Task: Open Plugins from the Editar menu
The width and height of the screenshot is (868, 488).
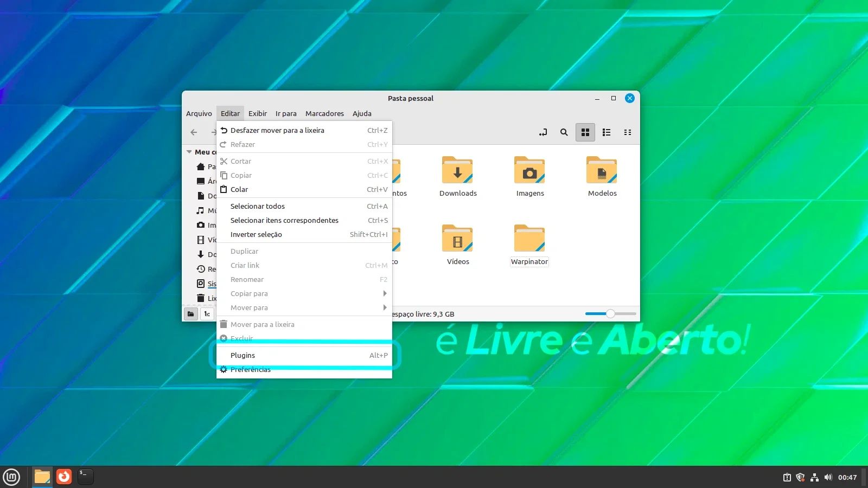Action: 304,355
